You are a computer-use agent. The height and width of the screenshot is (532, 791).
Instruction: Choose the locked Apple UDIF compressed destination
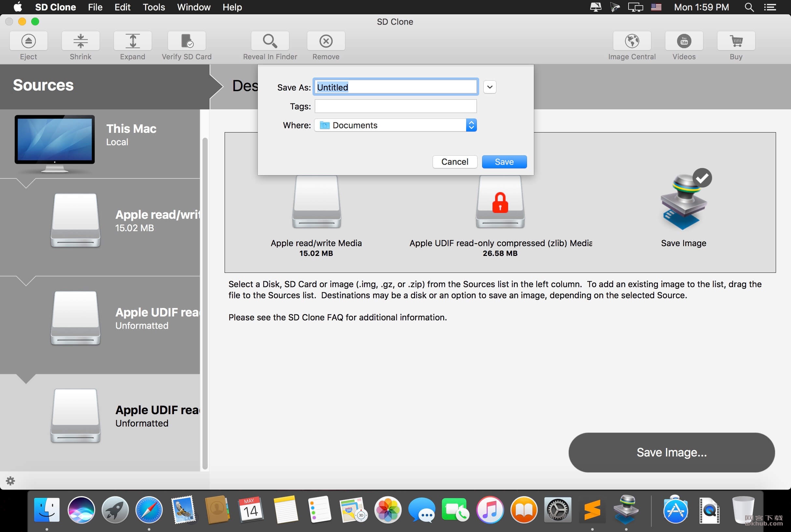coord(500,202)
